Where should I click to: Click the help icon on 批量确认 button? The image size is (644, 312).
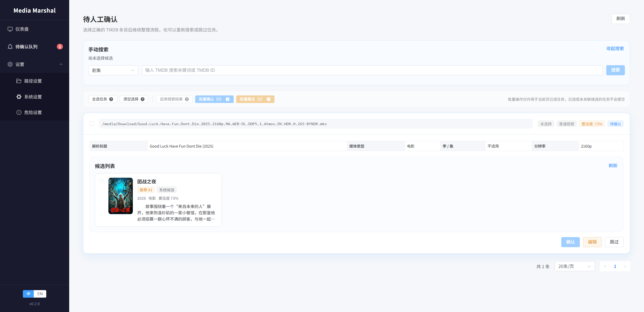(x=228, y=99)
